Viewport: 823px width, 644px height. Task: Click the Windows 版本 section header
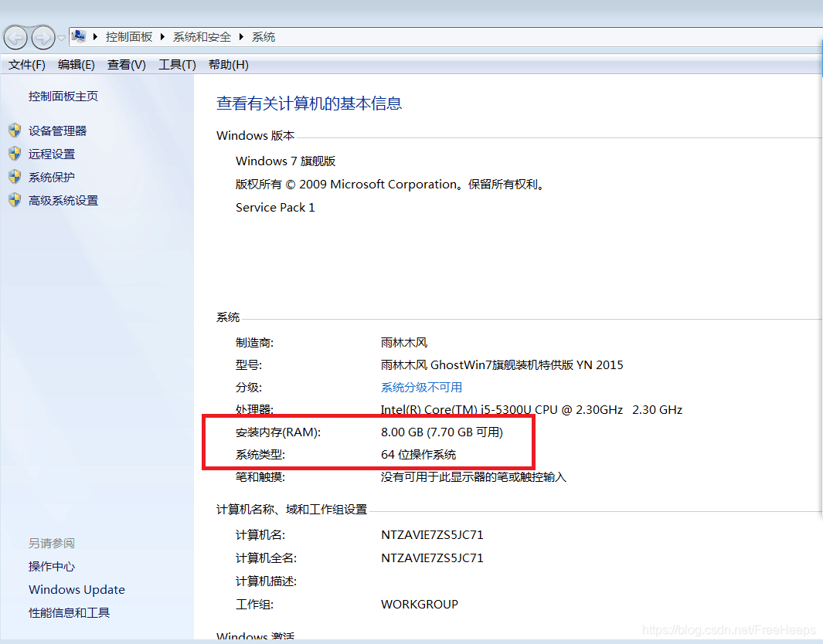click(256, 135)
